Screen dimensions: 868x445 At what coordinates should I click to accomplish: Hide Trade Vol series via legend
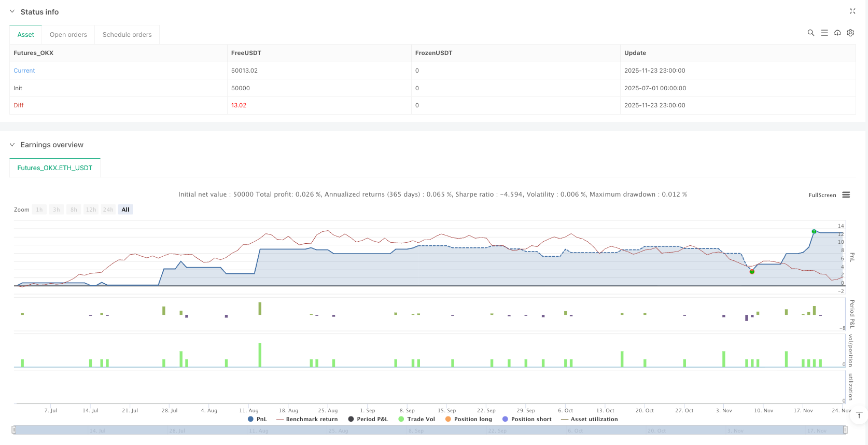(x=416, y=419)
